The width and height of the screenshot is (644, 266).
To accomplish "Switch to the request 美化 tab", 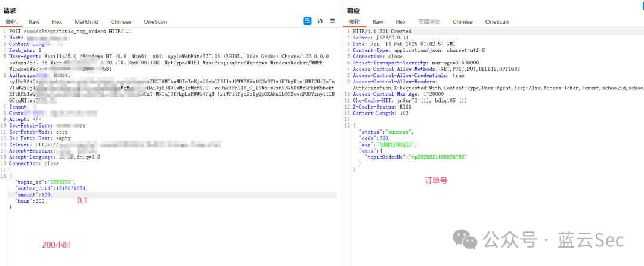I will [x=11, y=21].
